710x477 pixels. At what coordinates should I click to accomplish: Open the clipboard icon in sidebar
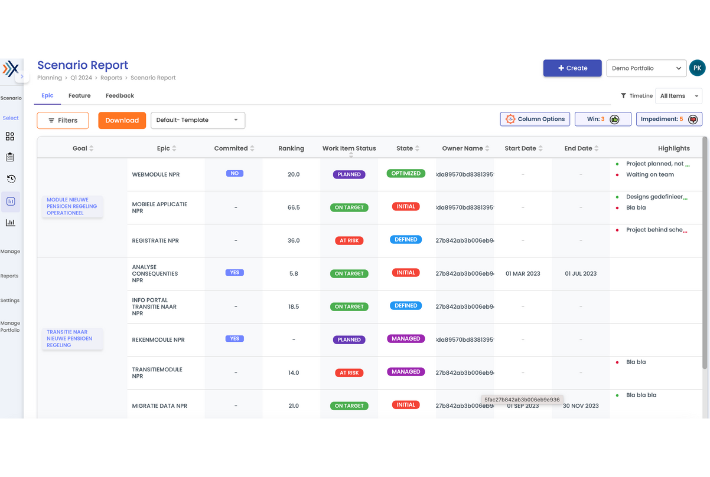click(10, 157)
